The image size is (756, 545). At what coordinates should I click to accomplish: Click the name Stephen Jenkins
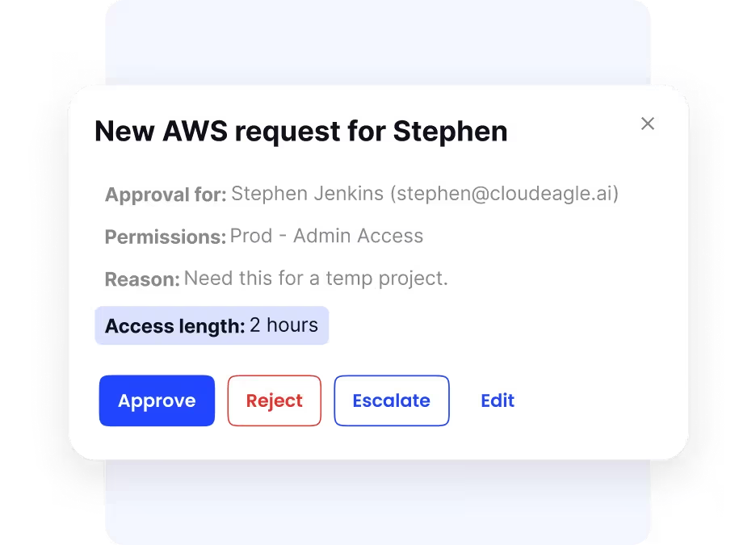[307, 194]
